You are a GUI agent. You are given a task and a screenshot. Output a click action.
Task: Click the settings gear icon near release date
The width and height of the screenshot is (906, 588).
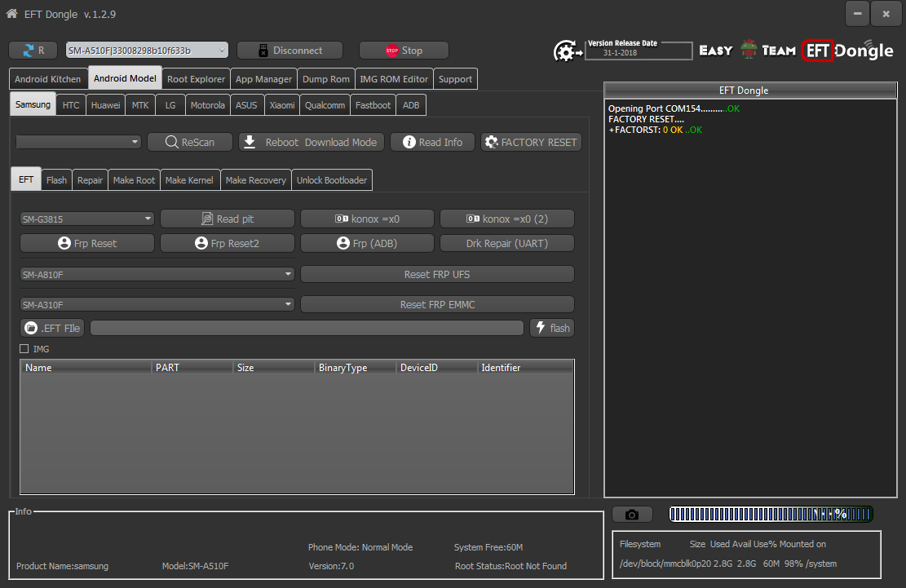567,51
